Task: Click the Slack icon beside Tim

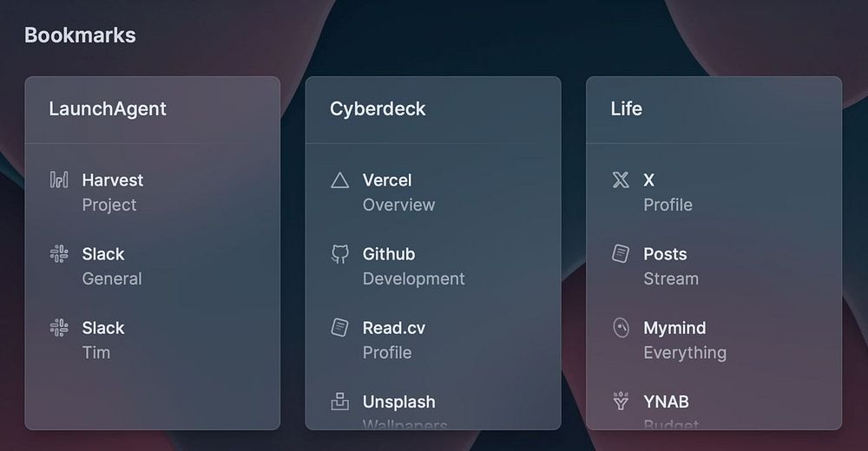Action: tap(59, 328)
